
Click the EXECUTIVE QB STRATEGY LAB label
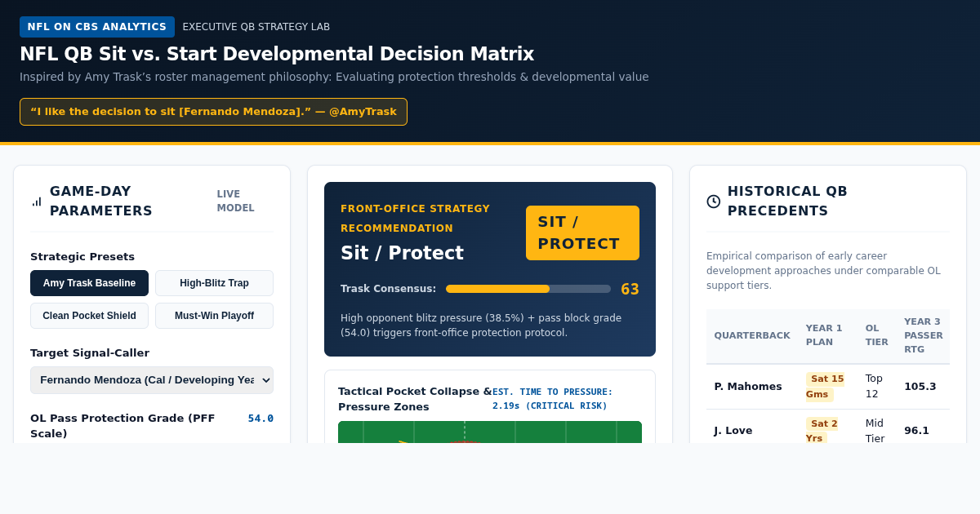pos(256,27)
